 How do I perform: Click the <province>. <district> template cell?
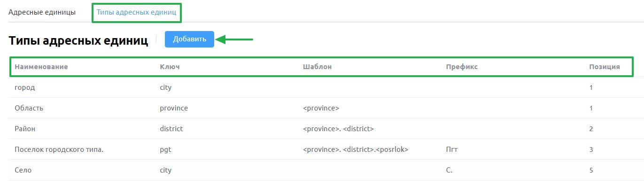click(x=339, y=129)
